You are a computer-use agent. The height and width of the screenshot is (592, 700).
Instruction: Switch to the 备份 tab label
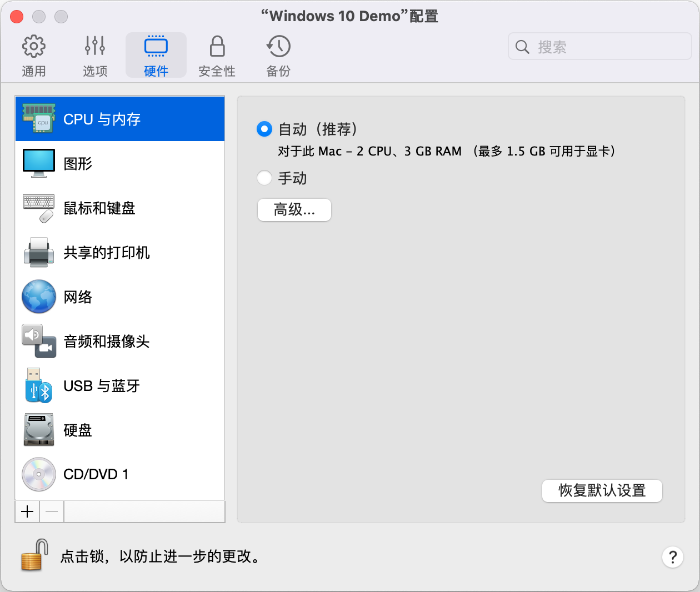tap(278, 71)
